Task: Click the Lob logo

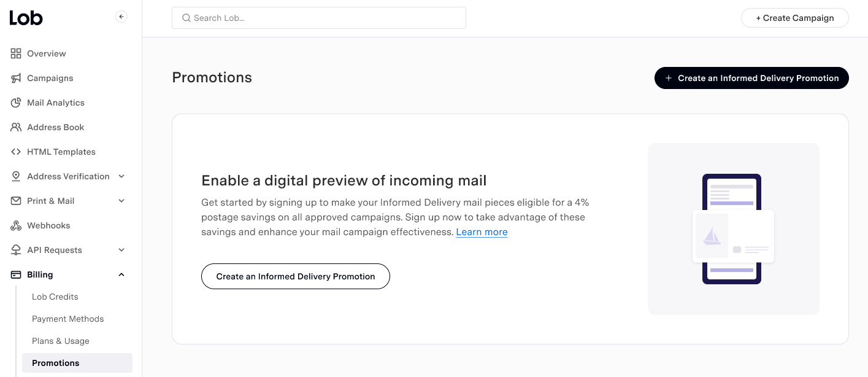Action: tap(26, 18)
